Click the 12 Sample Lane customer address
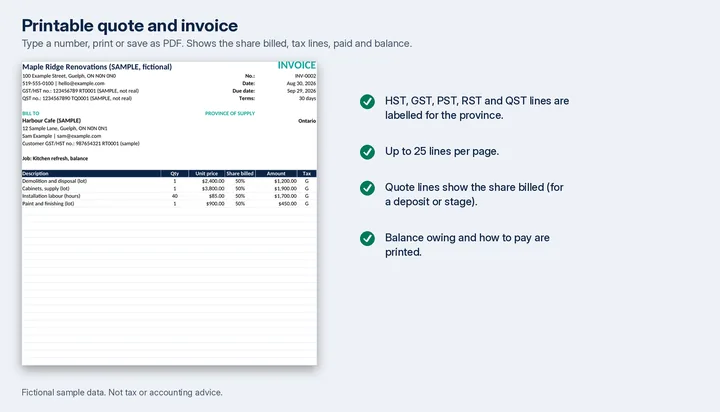Image resolution: width=720 pixels, height=412 pixels. [65, 129]
